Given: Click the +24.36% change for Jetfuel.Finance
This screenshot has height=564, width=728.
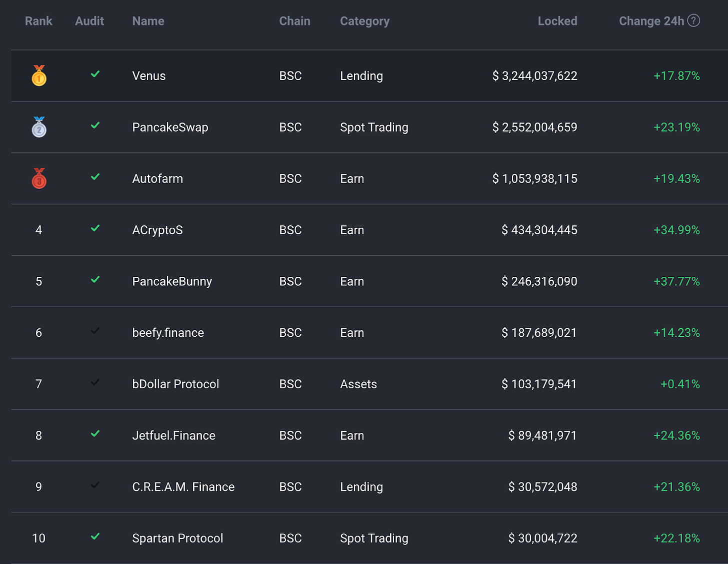Looking at the screenshot, I should tap(676, 435).
